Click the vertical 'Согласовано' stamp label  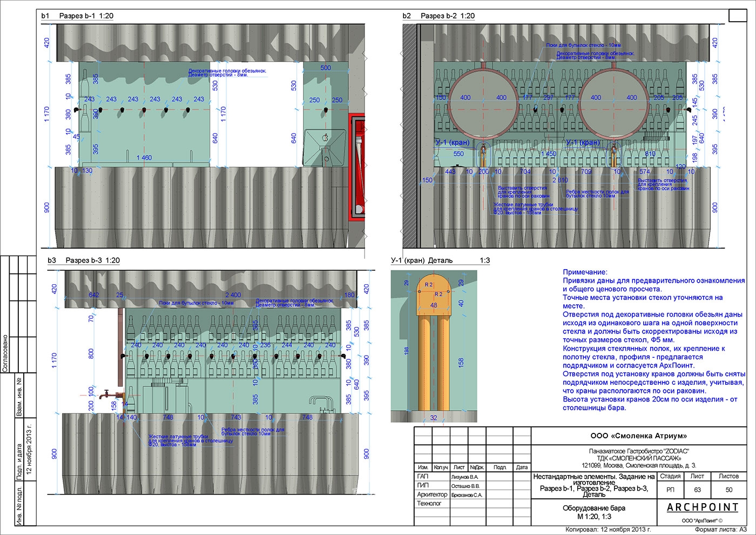coord(5,353)
